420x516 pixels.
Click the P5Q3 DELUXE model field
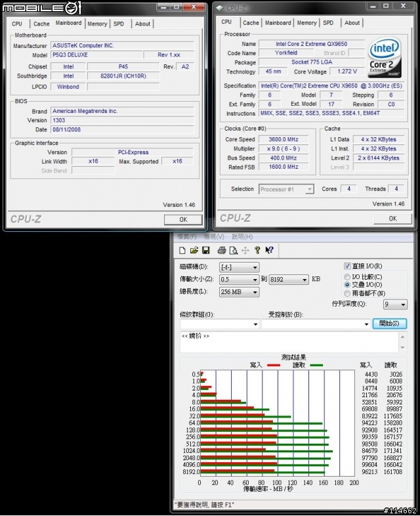click(96, 55)
